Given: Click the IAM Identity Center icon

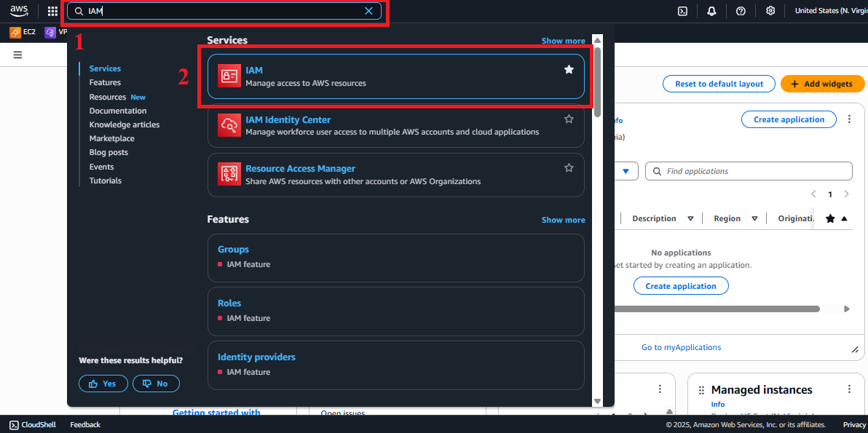Looking at the screenshot, I should coord(229,125).
